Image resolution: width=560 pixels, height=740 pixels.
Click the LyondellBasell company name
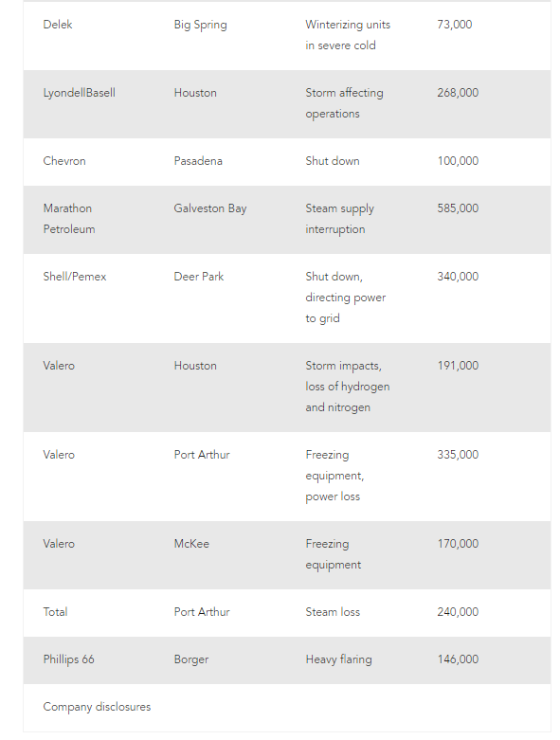click(79, 93)
